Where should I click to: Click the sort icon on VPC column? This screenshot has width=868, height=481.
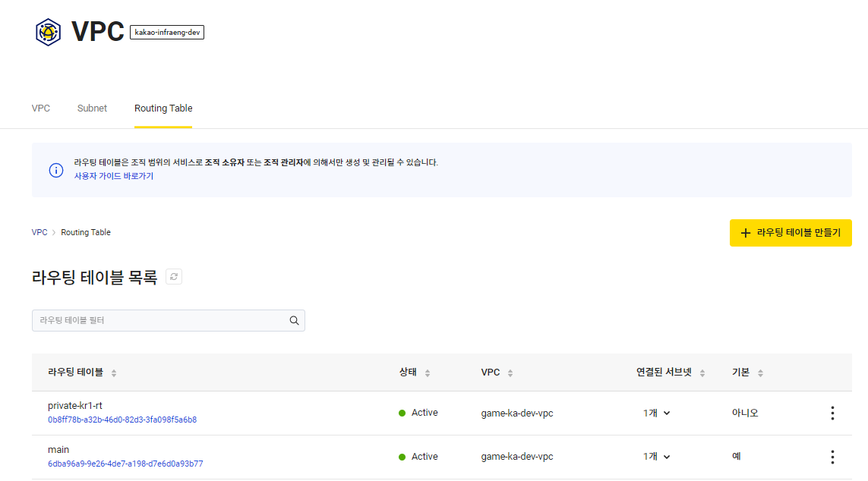pyautogui.click(x=509, y=373)
